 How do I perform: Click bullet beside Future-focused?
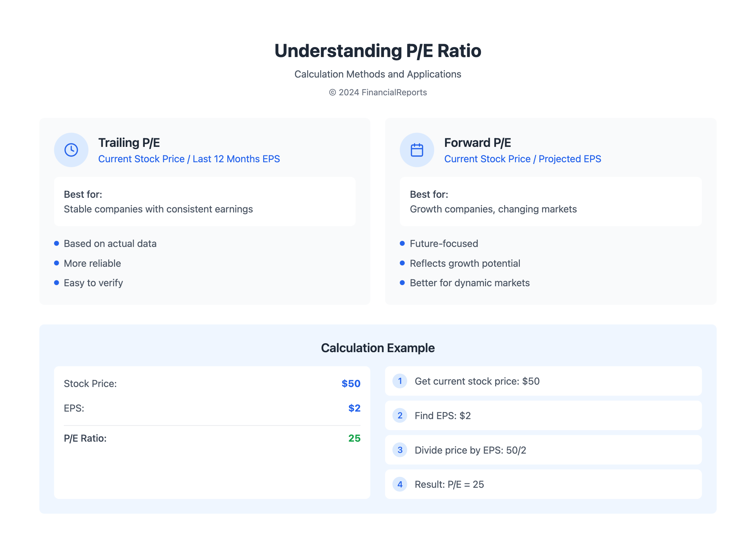pos(402,244)
